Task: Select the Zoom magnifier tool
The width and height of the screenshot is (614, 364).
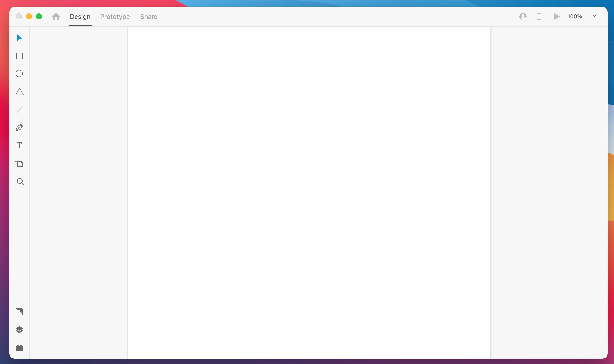Action: (x=20, y=182)
